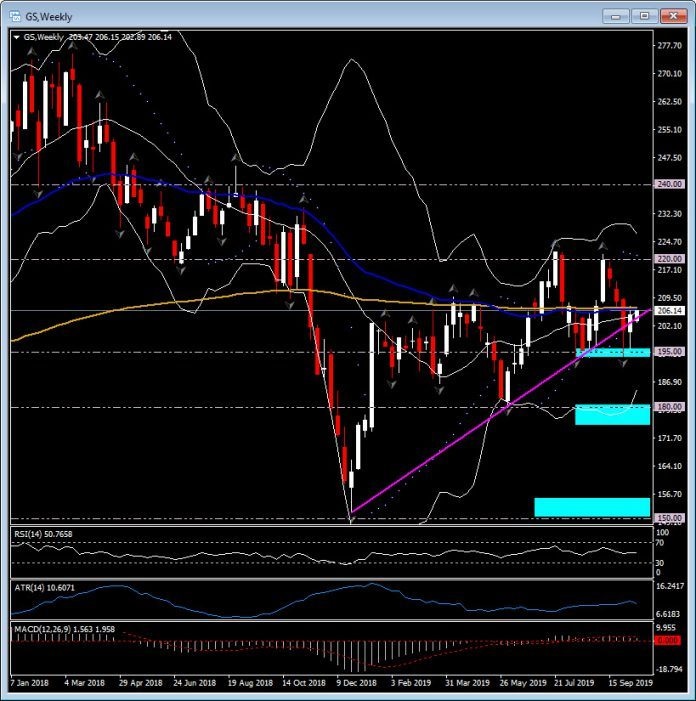The image size is (696, 701).
Task: Select the 150.00 horizontal level price label
Action: click(669, 518)
